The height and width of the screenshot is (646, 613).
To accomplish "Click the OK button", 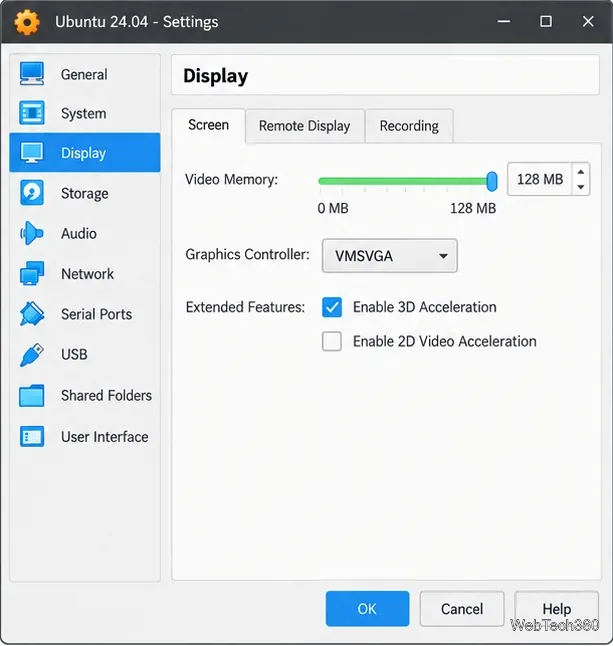I will coord(367,609).
